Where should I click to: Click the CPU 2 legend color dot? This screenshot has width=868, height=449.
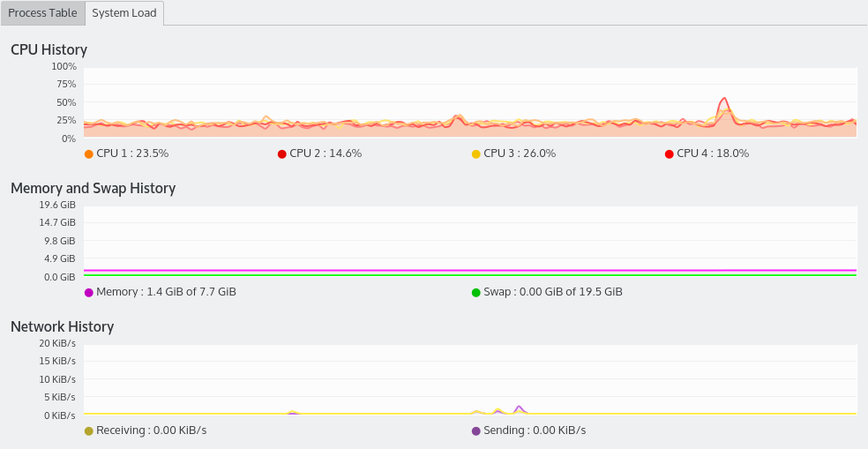coord(282,153)
